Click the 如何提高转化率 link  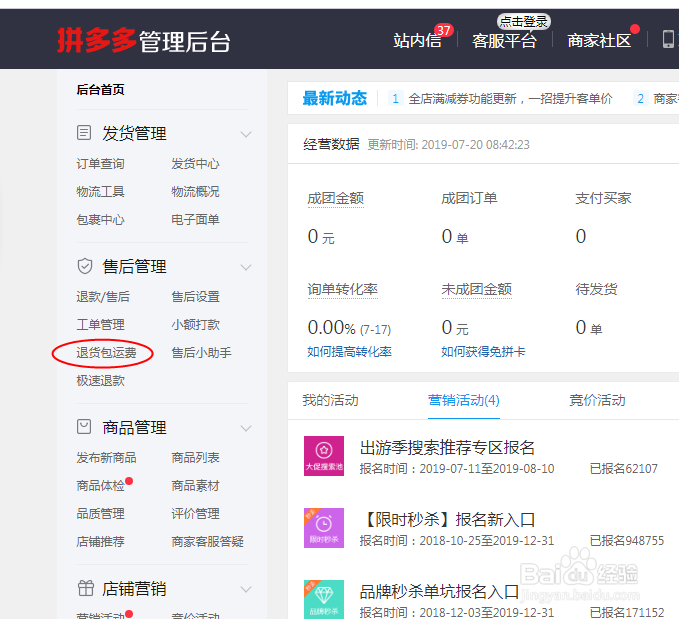point(349,351)
